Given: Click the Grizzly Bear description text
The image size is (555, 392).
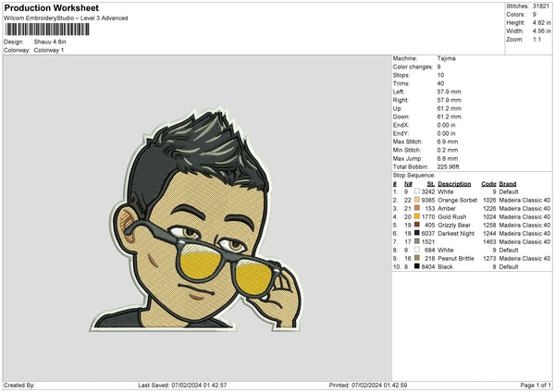Looking at the screenshot, I should 454,225.
